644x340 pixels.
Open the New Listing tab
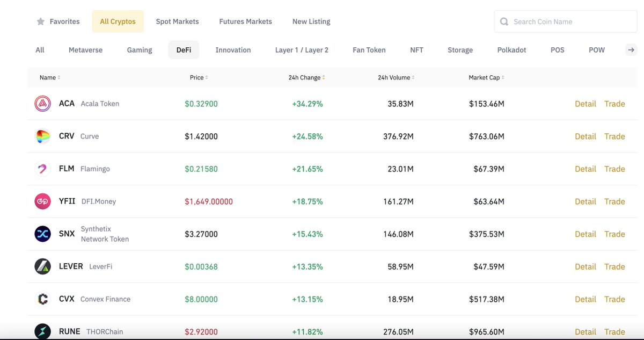[x=311, y=21]
